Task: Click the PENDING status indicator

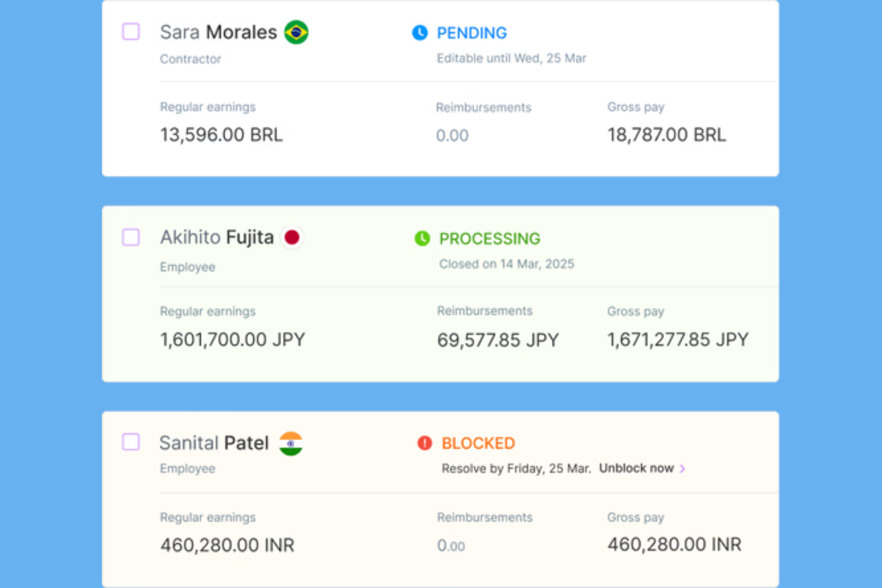Action: 471,33
